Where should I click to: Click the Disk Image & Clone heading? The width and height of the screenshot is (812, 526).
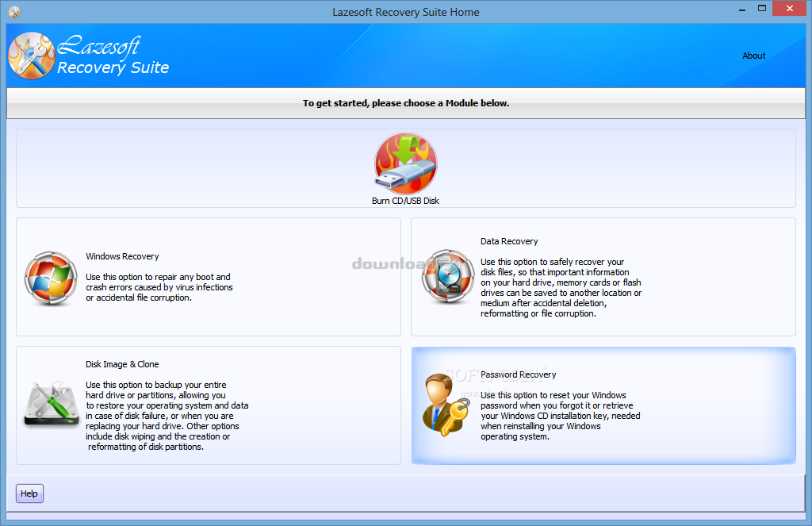point(122,364)
